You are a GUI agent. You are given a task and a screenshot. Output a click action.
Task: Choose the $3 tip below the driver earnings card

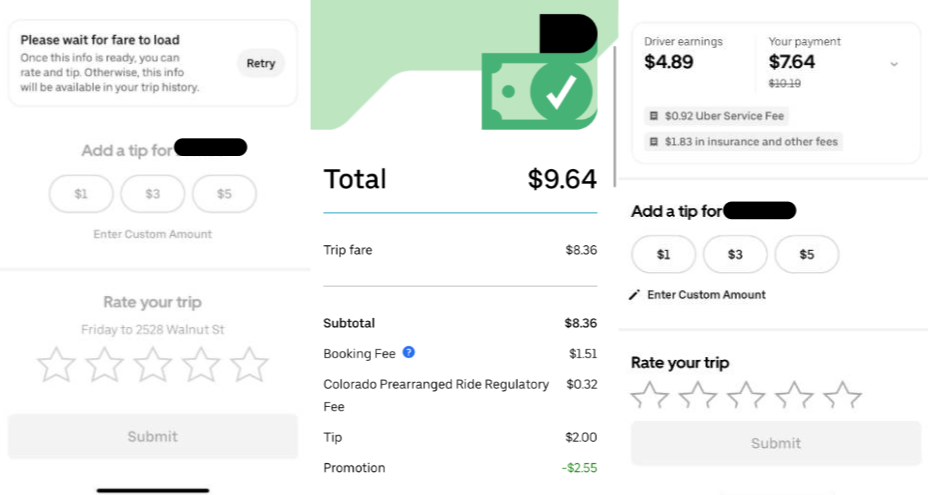(735, 254)
